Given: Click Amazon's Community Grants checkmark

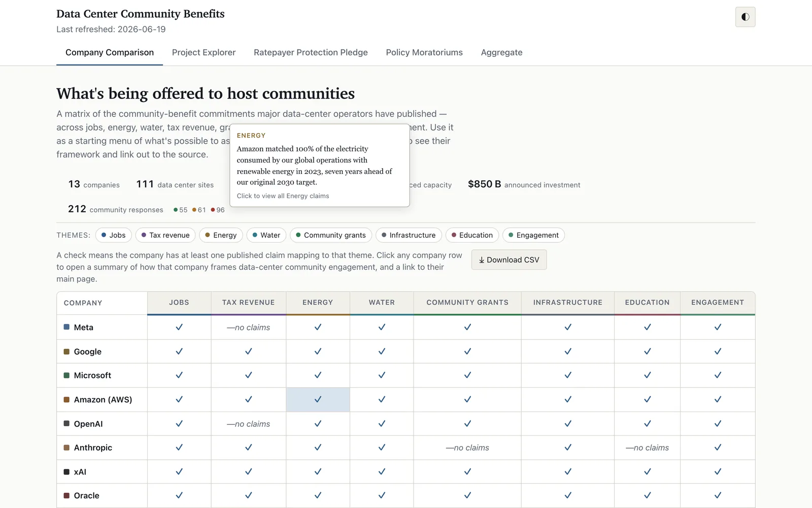Looking at the screenshot, I should click(x=467, y=400).
